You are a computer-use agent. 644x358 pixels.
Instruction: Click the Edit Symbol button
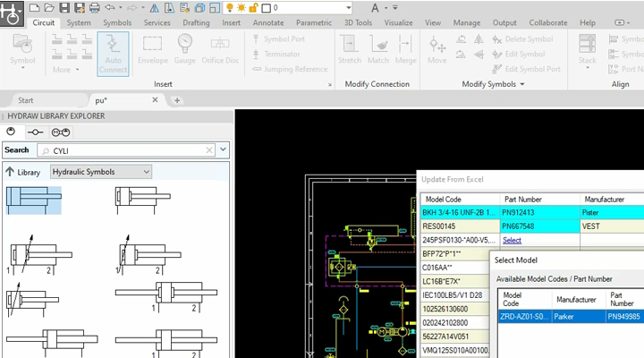pyautogui.click(x=518, y=54)
